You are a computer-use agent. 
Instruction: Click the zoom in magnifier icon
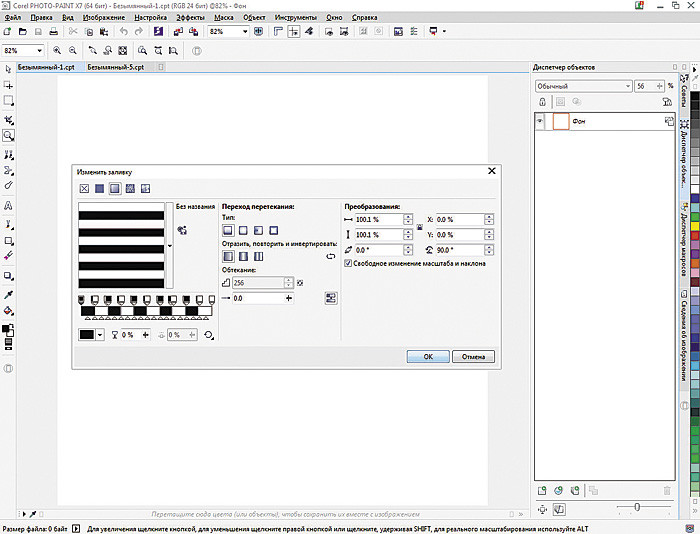(57, 50)
